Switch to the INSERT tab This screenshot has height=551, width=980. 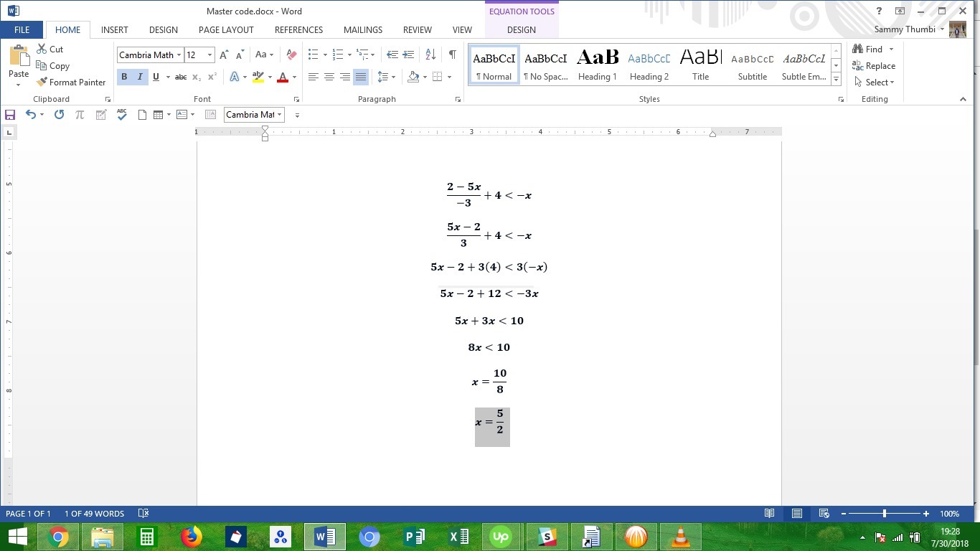[114, 30]
